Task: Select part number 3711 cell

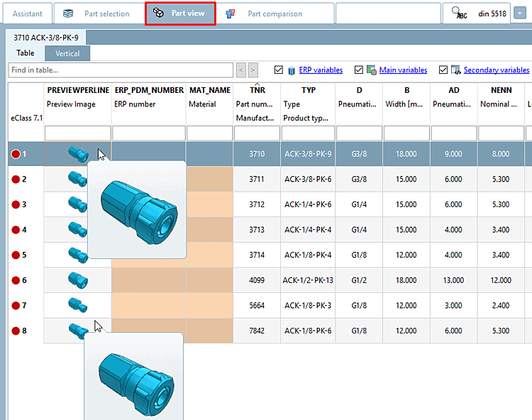Action: (x=257, y=179)
